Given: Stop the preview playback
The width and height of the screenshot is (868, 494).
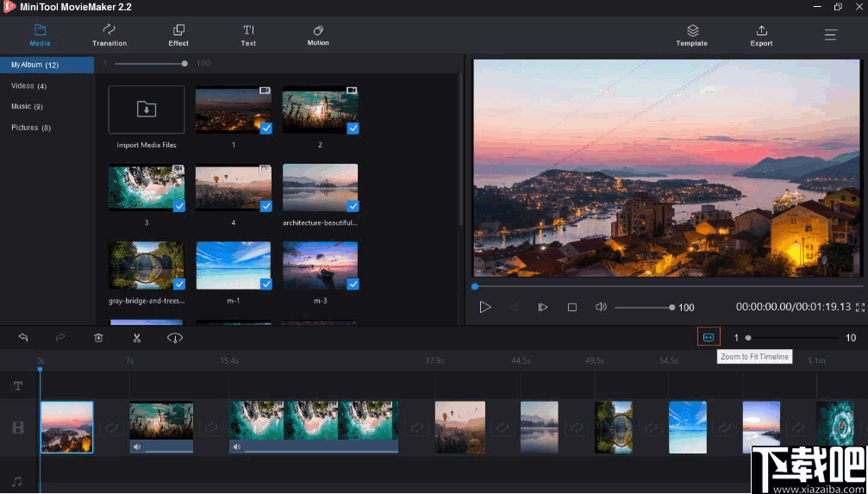Looking at the screenshot, I should tap(572, 307).
